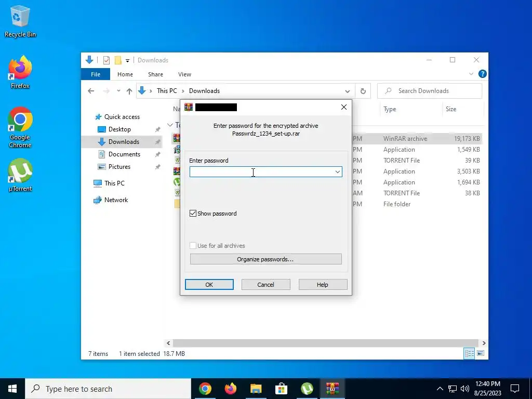Click Cancel in the password dialog
532x399 pixels.
(265, 285)
